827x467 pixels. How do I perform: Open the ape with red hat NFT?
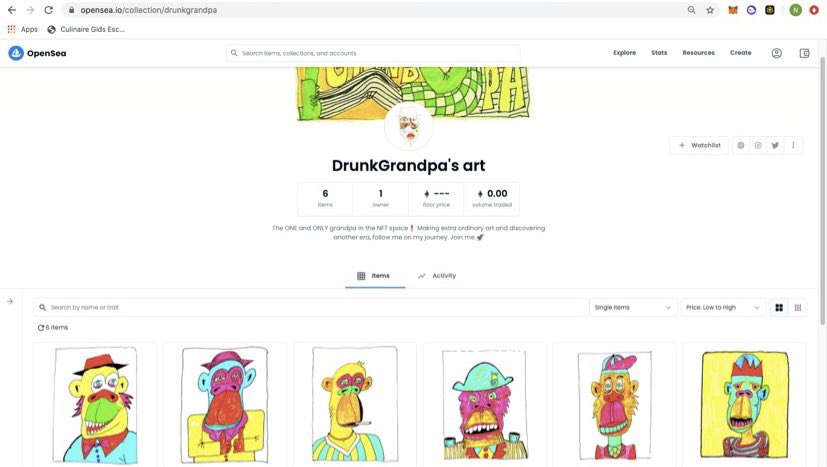pos(95,405)
